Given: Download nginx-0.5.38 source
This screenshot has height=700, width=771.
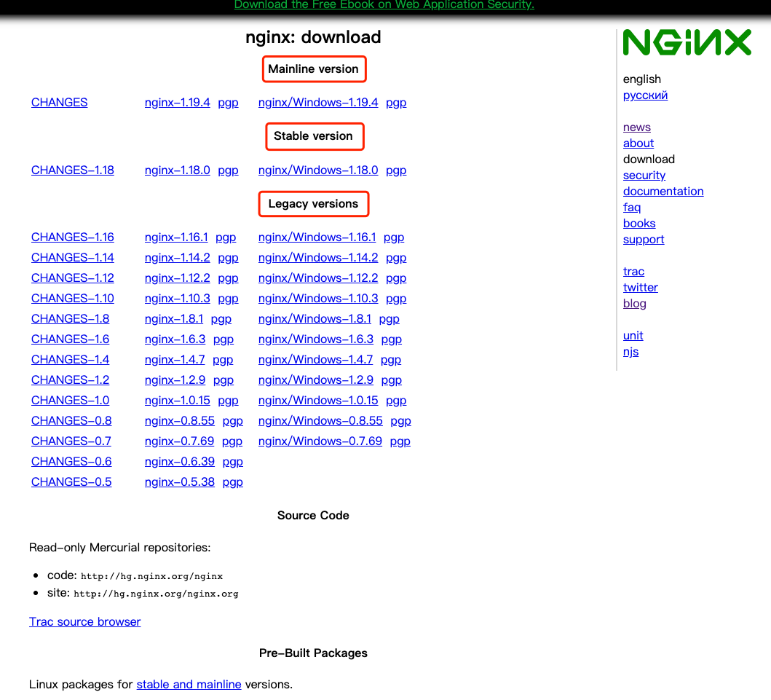Looking at the screenshot, I should click(x=180, y=482).
